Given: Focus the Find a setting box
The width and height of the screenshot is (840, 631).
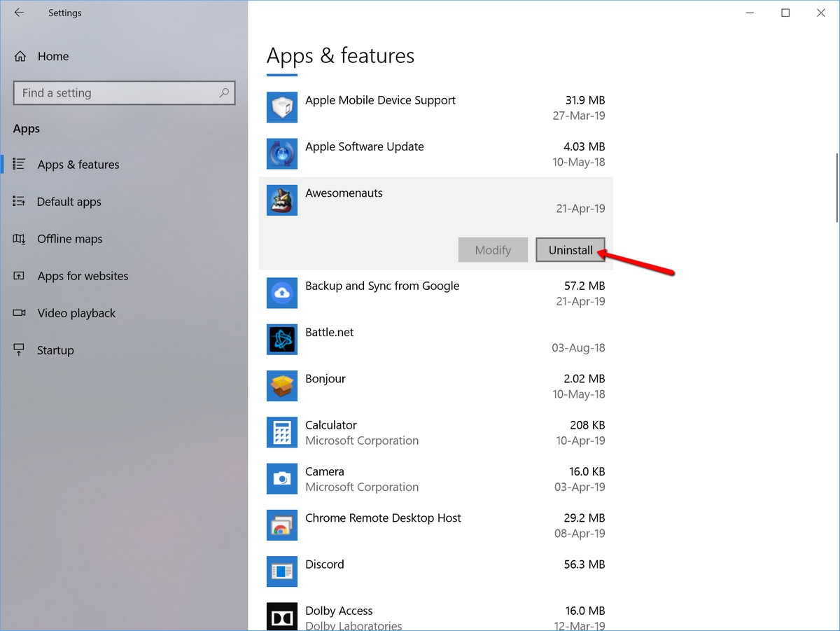Looking at the screenshot, I should 124,93.
